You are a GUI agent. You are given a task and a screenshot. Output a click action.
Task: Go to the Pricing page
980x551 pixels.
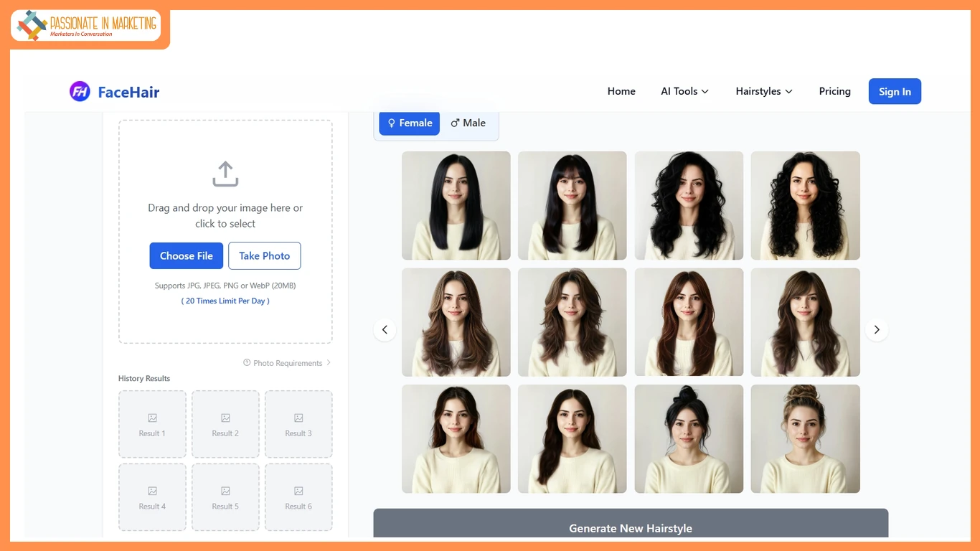coord(834,92)
